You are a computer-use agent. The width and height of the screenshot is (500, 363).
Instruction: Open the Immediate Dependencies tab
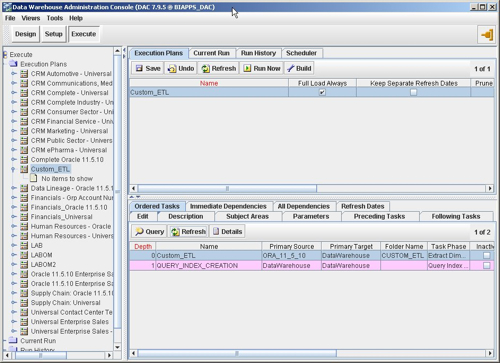(x=228, y=206)
